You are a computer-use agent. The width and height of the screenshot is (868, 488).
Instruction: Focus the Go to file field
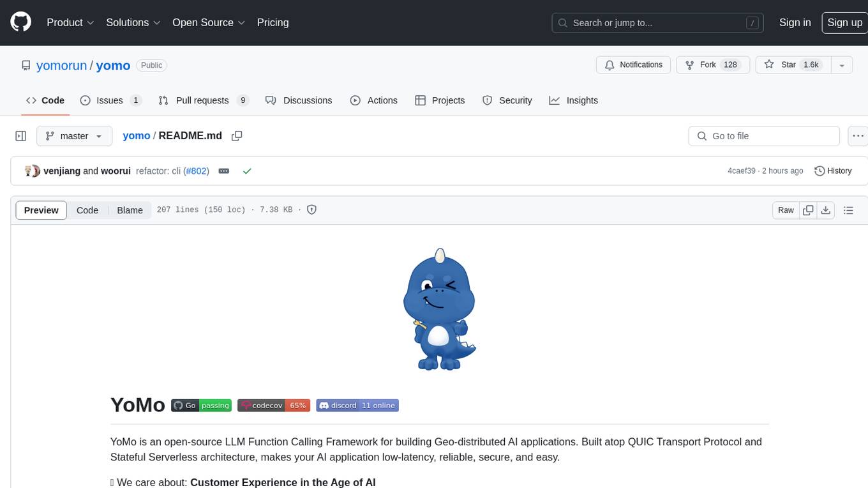click(764, 136)
